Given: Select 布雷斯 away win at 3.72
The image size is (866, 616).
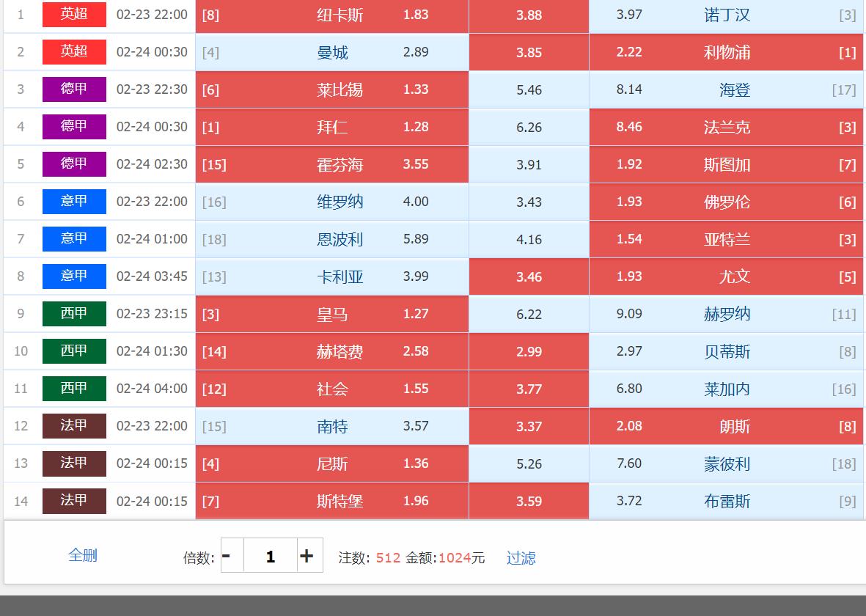Looking at the screenshot, I should (726, 501).
